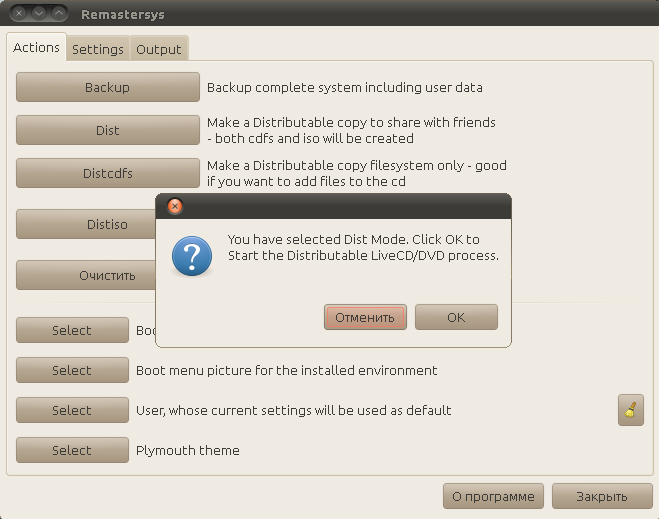Select the Actions tab
Image resolution: width=659 pixels, height=519 pixels.
click(x=36, y=48)
